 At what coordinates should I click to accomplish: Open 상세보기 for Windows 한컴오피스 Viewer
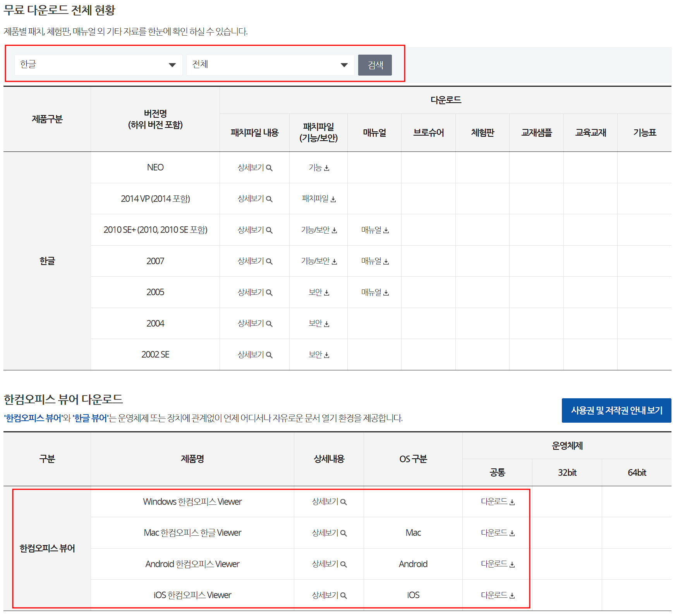(x=329, y=502)
